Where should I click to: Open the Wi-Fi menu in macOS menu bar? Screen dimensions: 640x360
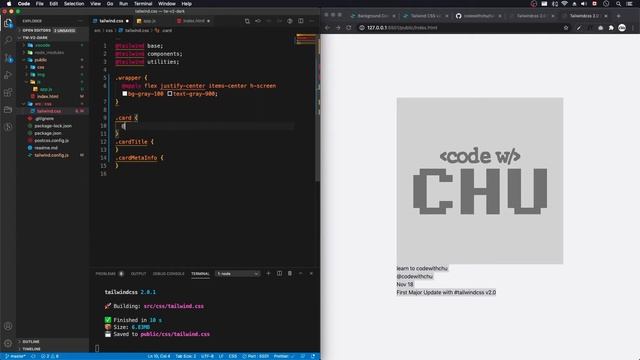tap(564, 4)
